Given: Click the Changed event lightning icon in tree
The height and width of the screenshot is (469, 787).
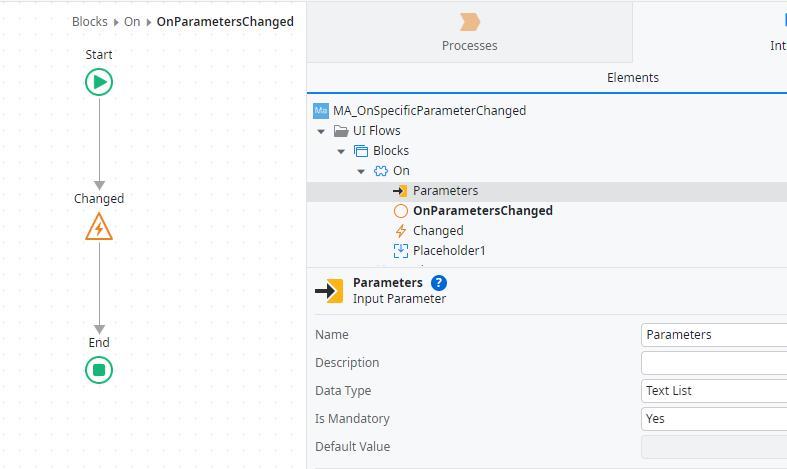Looking at the screenshot, I should click(401, 231).
